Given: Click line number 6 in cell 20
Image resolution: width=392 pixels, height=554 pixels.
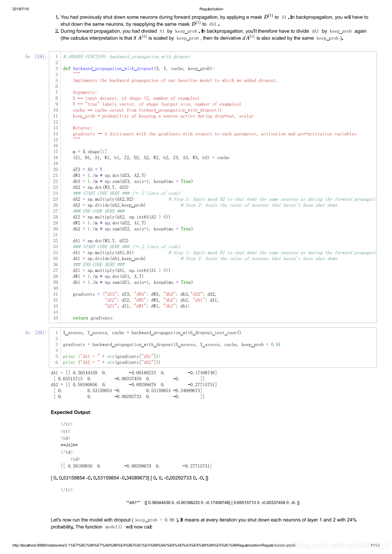Looking at the screenshot, I should (x=57, y=362).
